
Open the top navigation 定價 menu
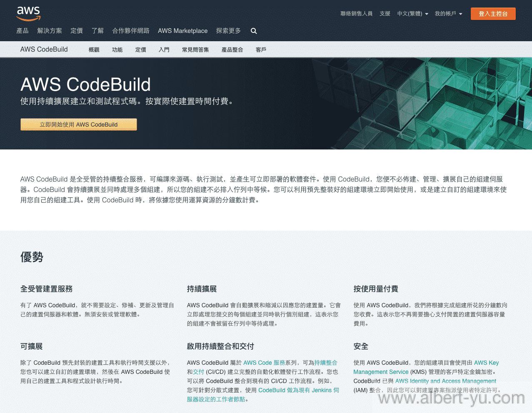77,31
